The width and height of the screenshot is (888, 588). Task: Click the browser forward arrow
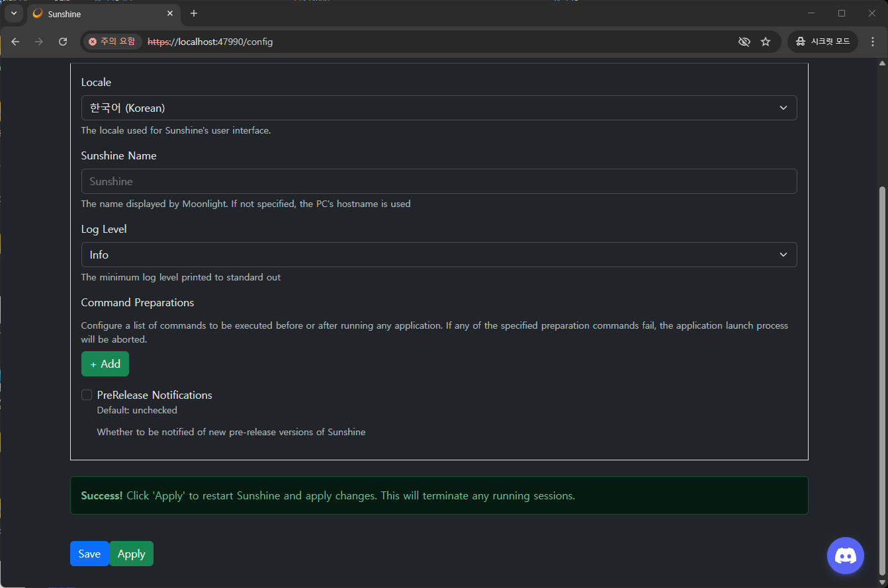pos(39,42)
